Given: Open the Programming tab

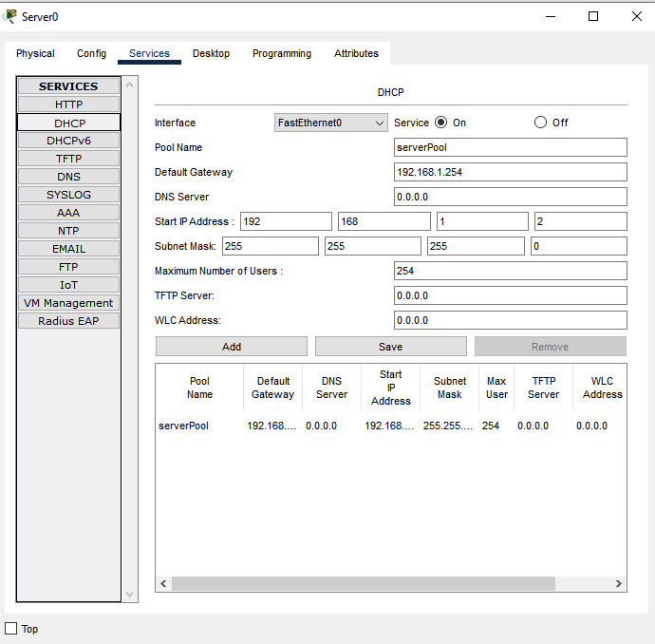Looking at the screenshot, I should (282, 53).
